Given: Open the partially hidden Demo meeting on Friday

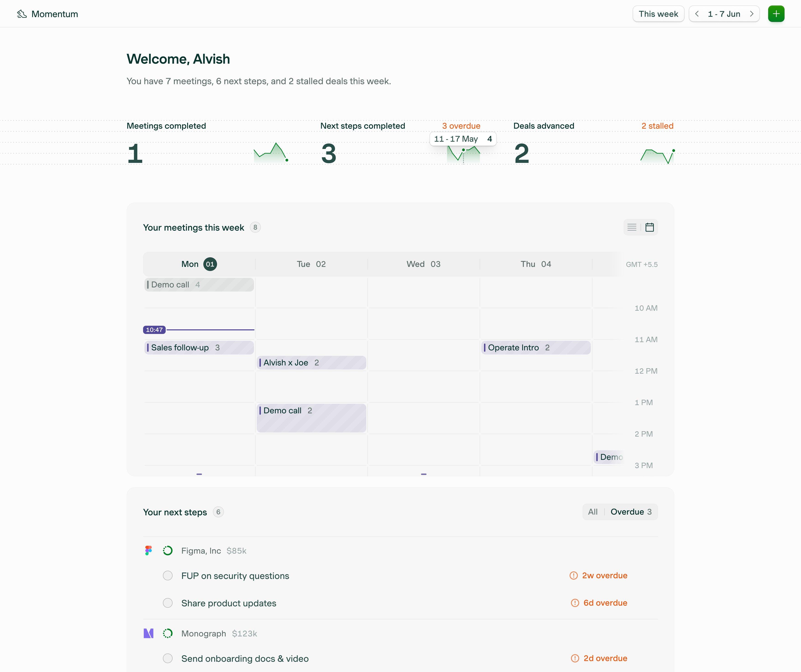Looking at the screenshot, I should (x=609, y=457).
